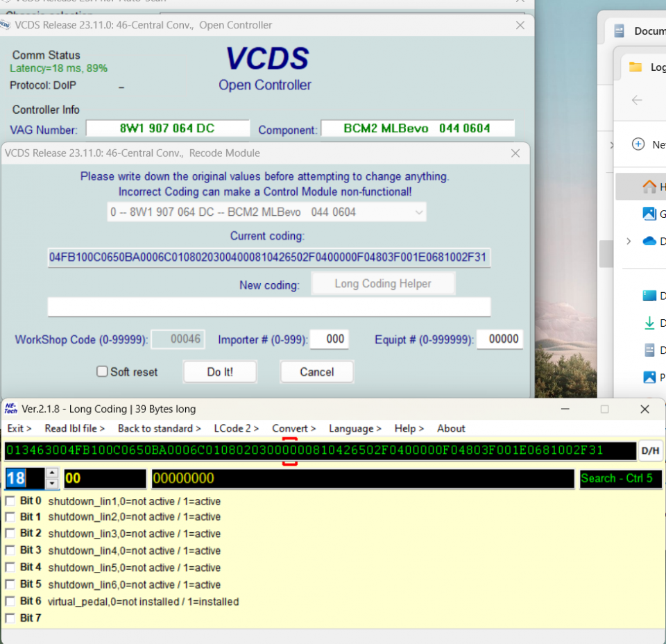Click the Explorer back arrow
The height and width of the screenshot is (644, 666).
click(x=637, y=100)
